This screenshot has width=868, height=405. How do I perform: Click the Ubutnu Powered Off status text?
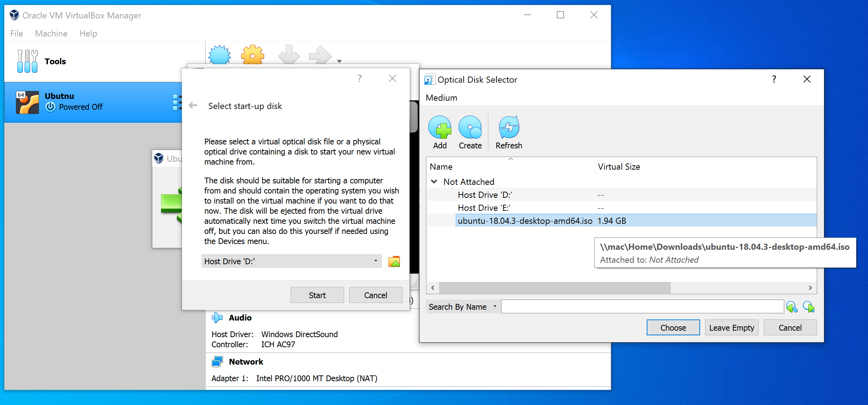81,107
